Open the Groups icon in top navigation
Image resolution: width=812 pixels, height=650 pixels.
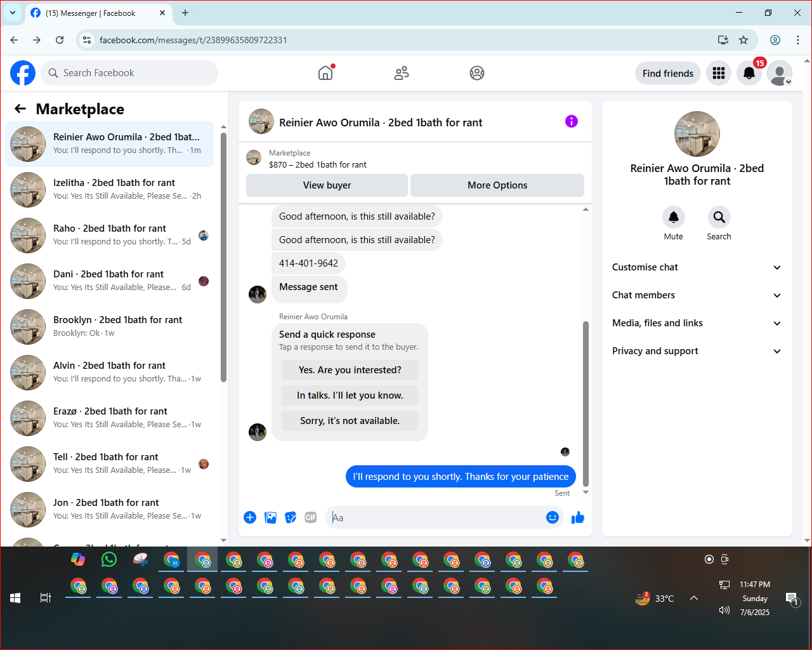(x=477, y=73)
